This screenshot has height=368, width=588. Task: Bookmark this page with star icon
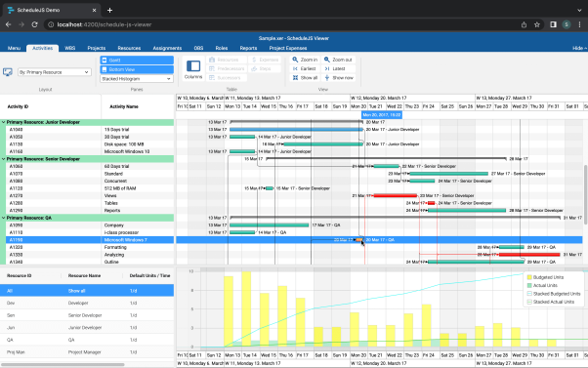click(x=537, y=24)
